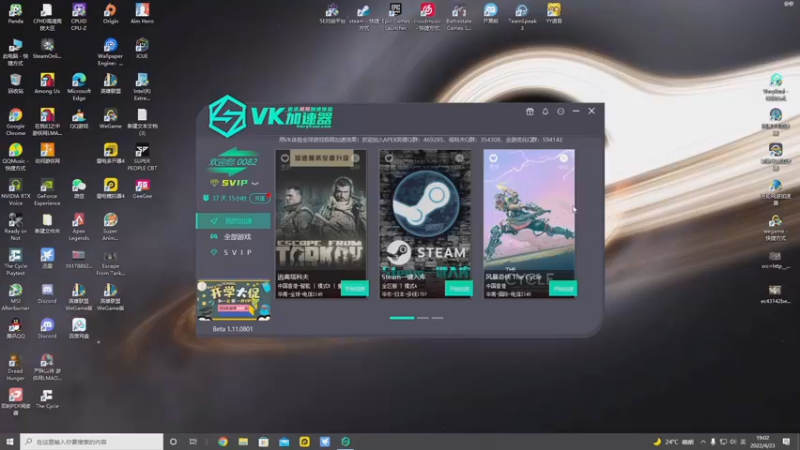Open the TeamSpeak 3 desktop shortcut
The image size is (800, 450).
[x=522, y=16]
